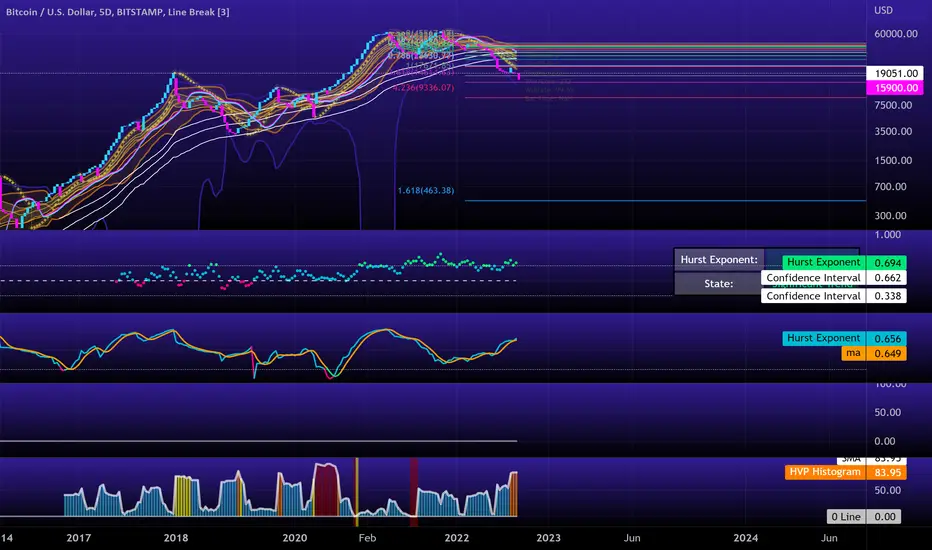This screenshot has width=932, height=550.
Task: Click Feb on the time axis
Action: (367, 538)
